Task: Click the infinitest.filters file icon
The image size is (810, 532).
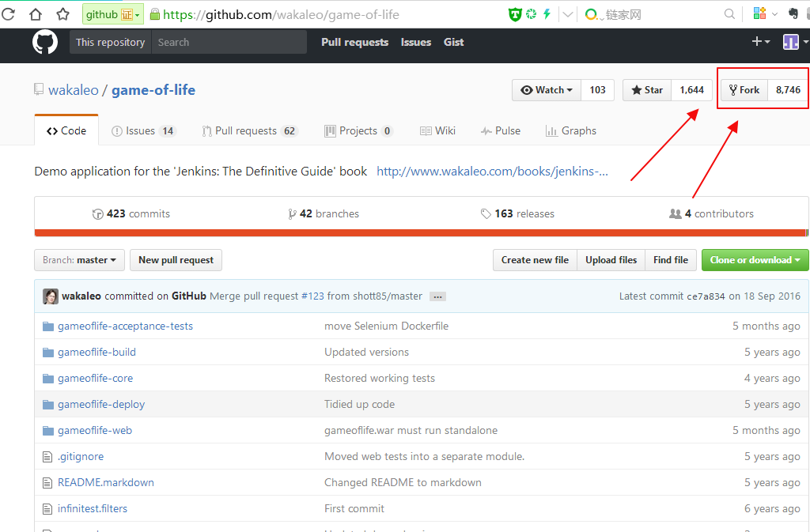Action: (47, 509)
